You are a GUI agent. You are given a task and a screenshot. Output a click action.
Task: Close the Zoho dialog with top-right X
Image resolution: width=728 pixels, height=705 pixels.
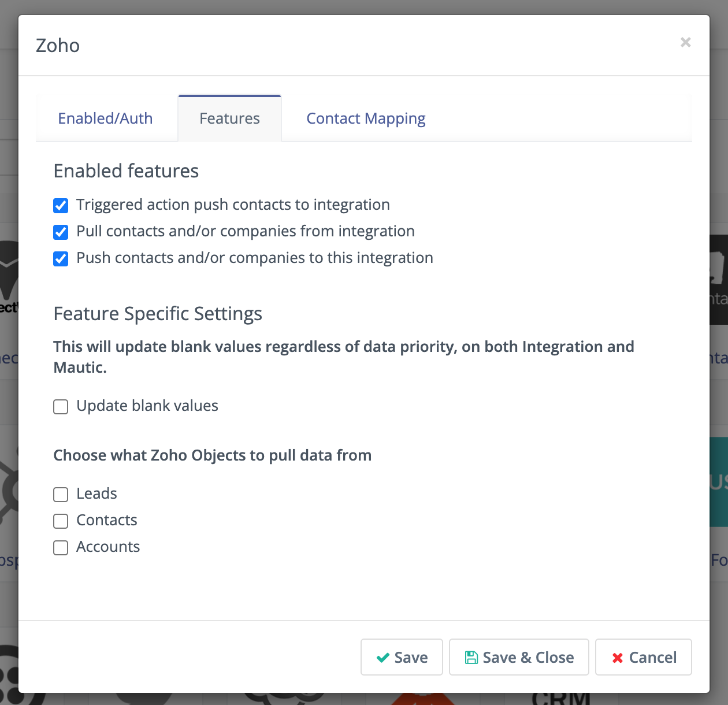click(685, 42)
